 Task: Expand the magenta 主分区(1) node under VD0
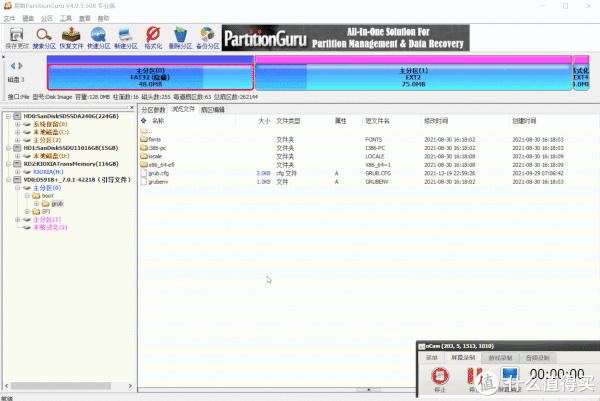coord(17,219)
